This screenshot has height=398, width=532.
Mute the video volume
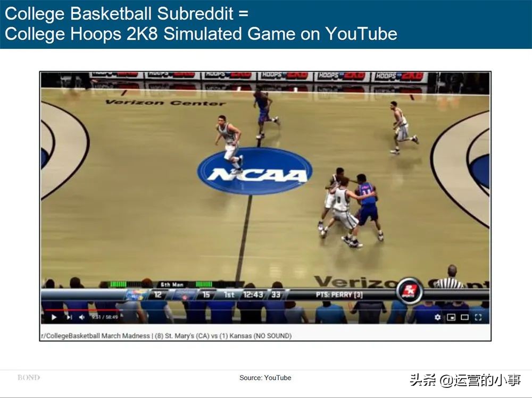tap(82, 317)
